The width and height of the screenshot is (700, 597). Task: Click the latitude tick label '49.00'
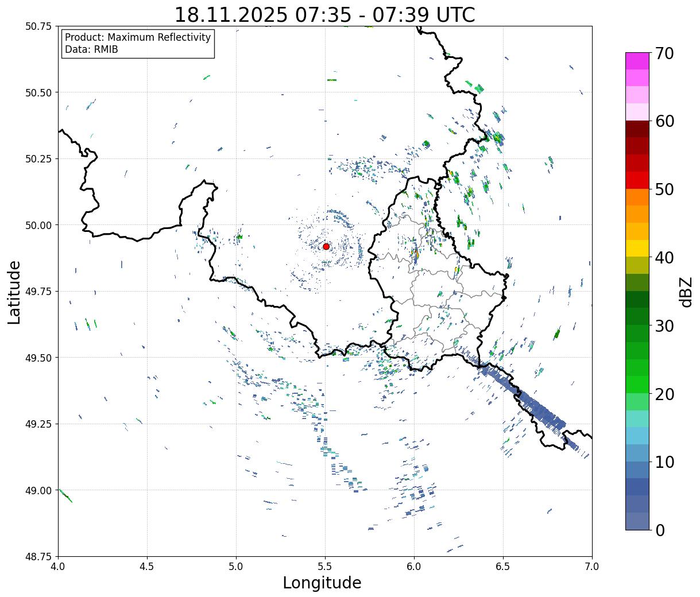(38, 490)
